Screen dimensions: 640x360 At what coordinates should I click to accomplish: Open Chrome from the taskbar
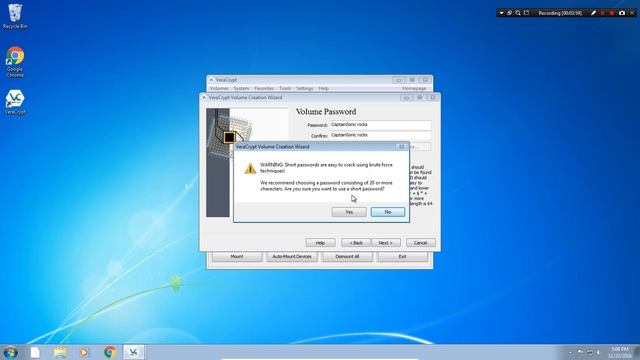(109, 352)
